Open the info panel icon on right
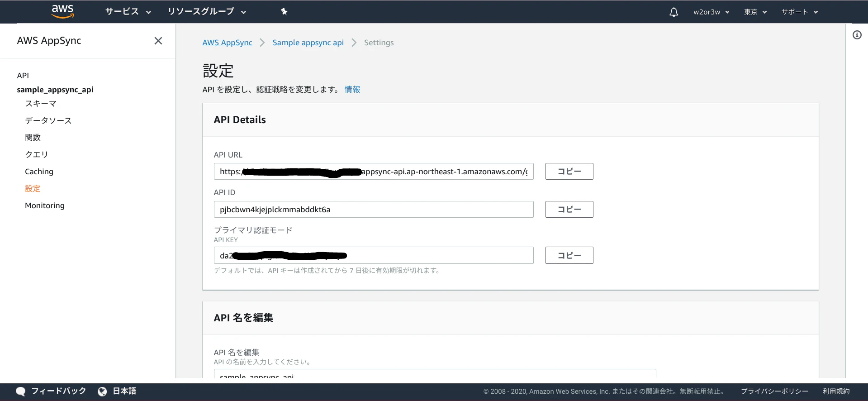Image resolution: width=868 pixels, height=401 pixels. [857, 35]
